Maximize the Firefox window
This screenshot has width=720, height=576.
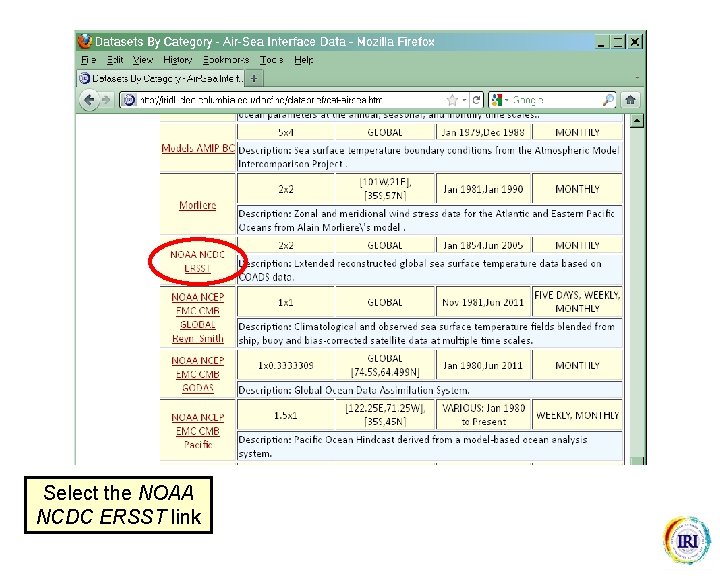click(x=618, y=42)
